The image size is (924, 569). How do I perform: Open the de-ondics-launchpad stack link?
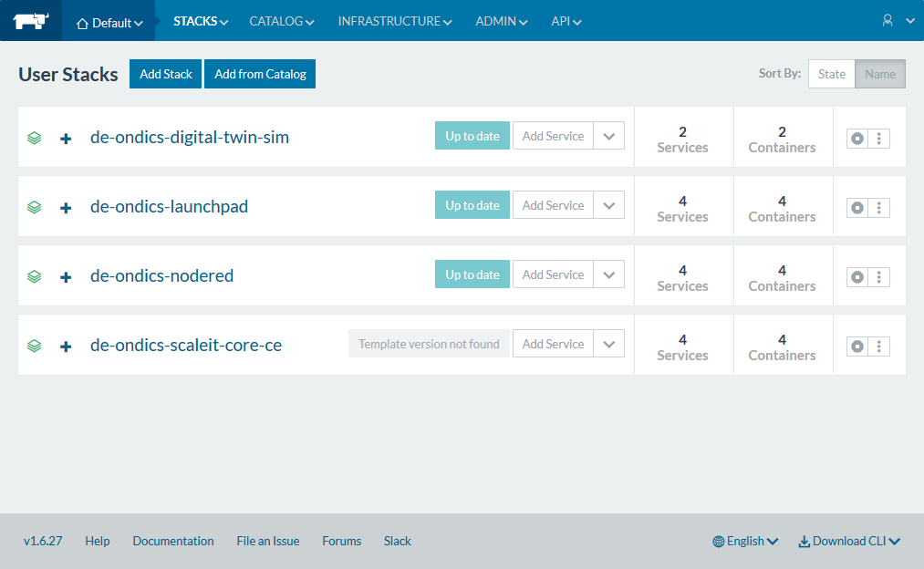[x=169, y=207]
